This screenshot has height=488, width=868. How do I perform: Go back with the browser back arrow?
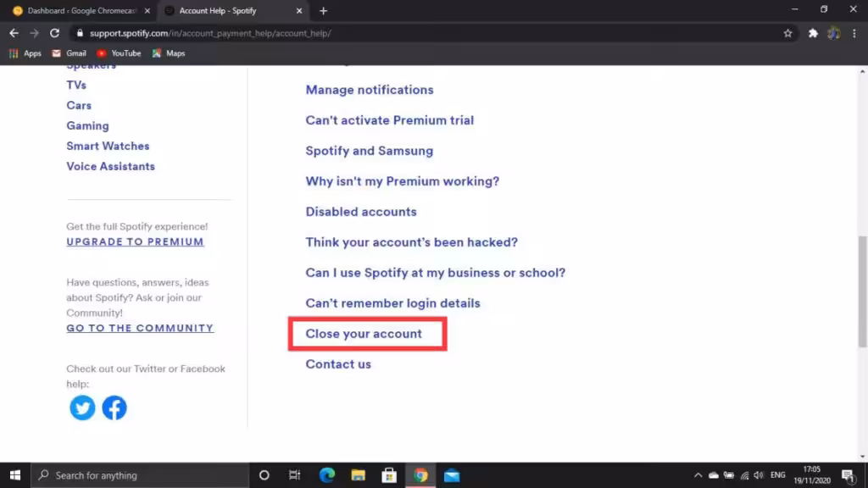coord(14,33)
